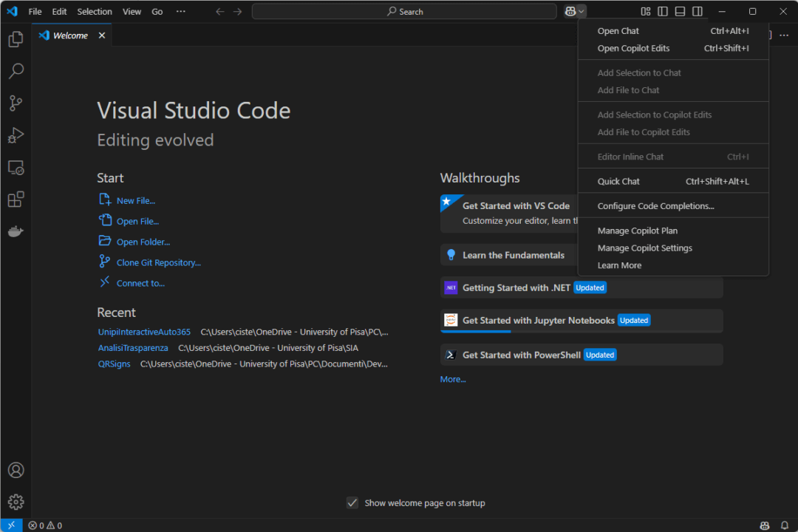Open the Source Control panel icon
Image resolution: width=798 pixels, height=532 pixels.
16,103
